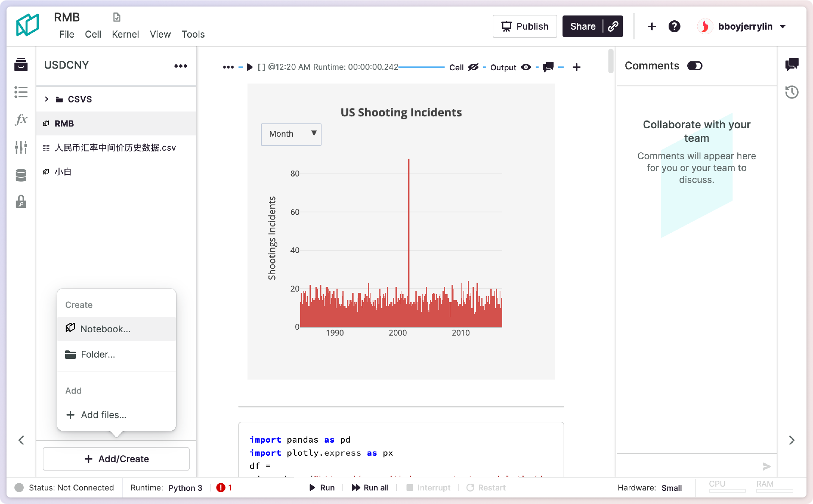Open the sliders settings panel icon
Image resolution: width=813 pixels, height=504 pixels.
point(21,147)
